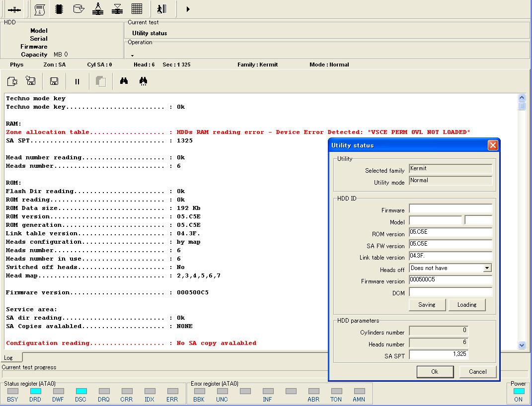Click the SA FW version field
The height and width of the screenshot is (406, 532).
(x=451, y=244)
